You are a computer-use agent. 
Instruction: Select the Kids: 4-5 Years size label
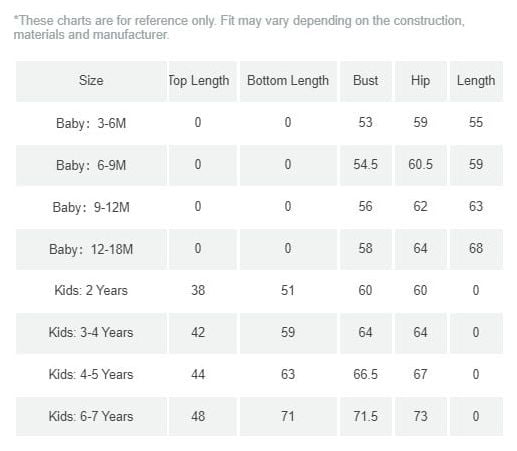coord(91,374)
